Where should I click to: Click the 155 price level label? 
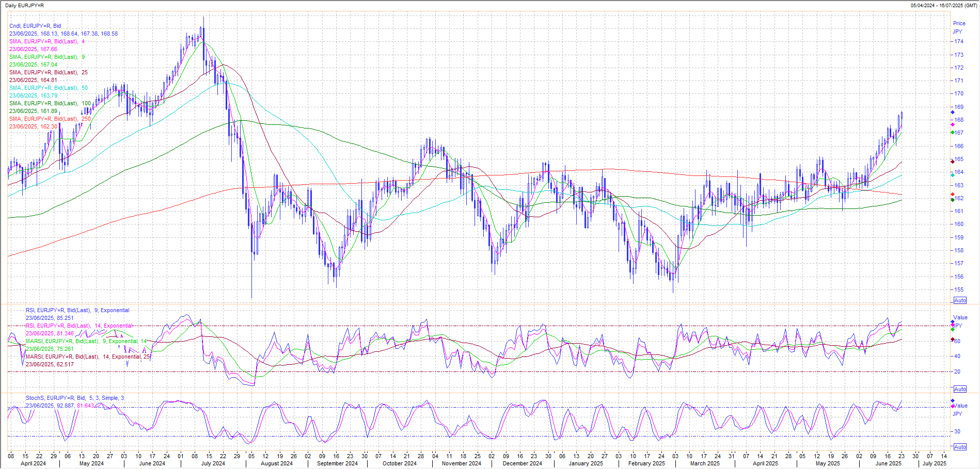click(x=959, y=289)
